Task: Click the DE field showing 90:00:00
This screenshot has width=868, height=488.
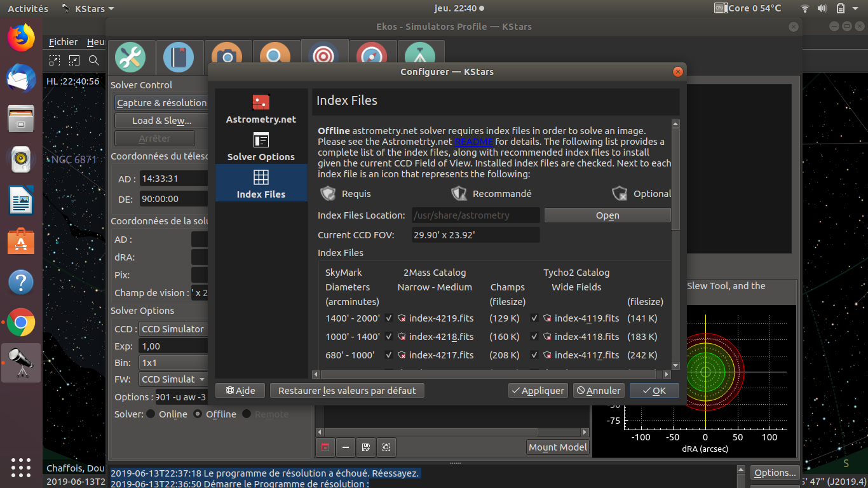Action: [174, 199]
